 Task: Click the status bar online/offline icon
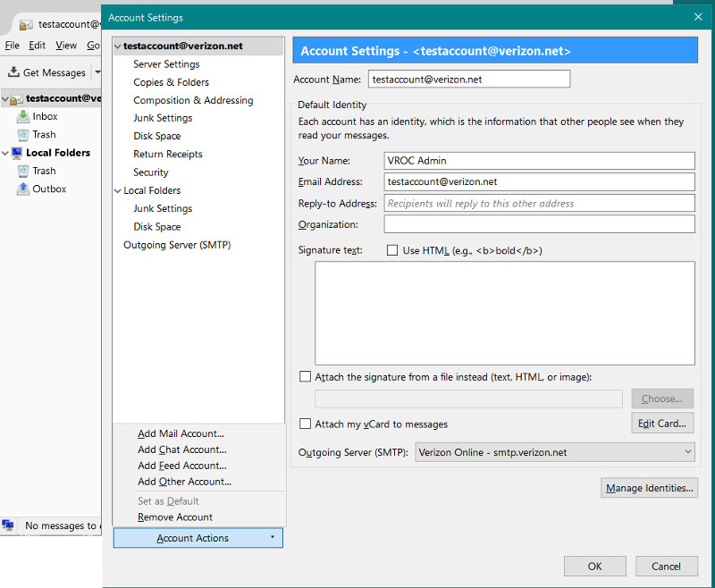[x=8, y=525]
